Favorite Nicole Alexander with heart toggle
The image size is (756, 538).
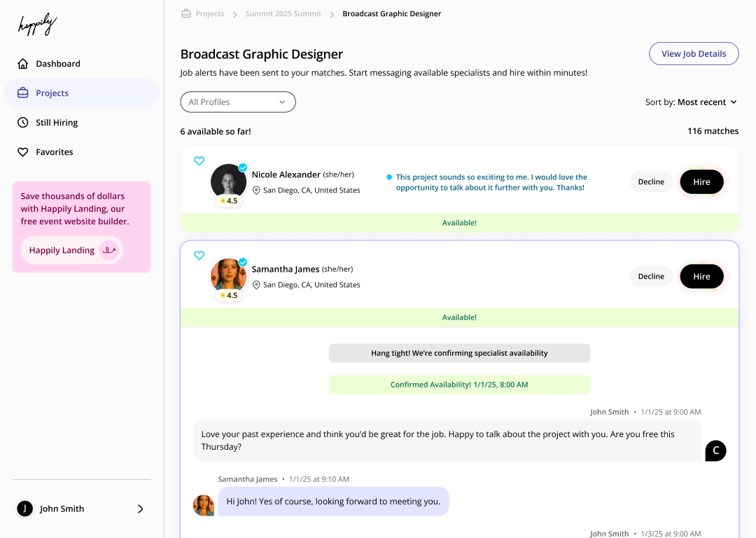199,161
